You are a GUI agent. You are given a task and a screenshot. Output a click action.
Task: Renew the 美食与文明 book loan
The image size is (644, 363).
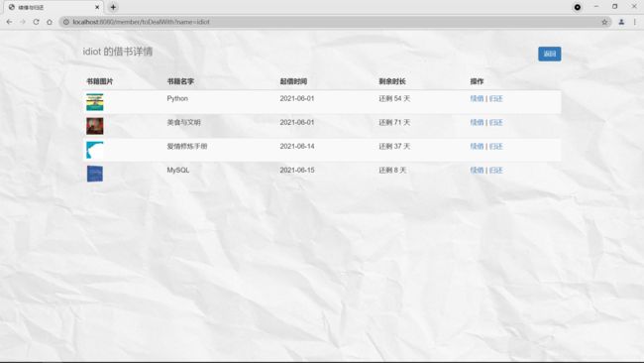coord(477,123)
